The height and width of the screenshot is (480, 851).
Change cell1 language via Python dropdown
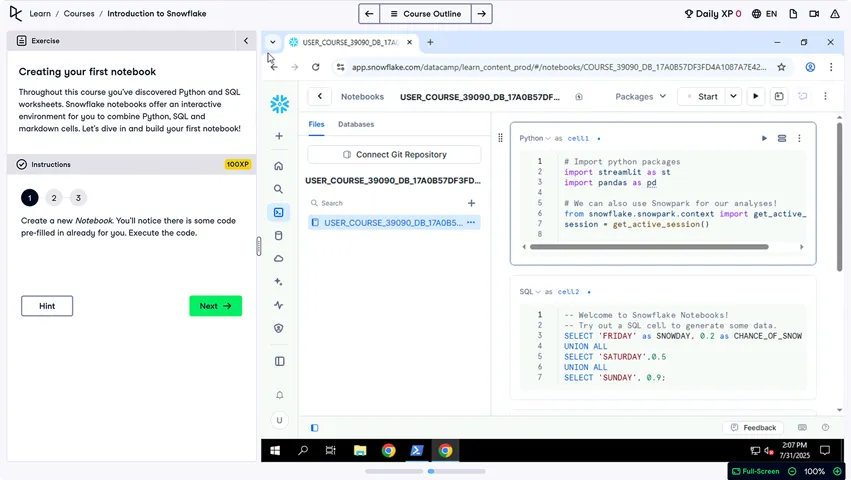pyautogui.click(x=535, y=138)
